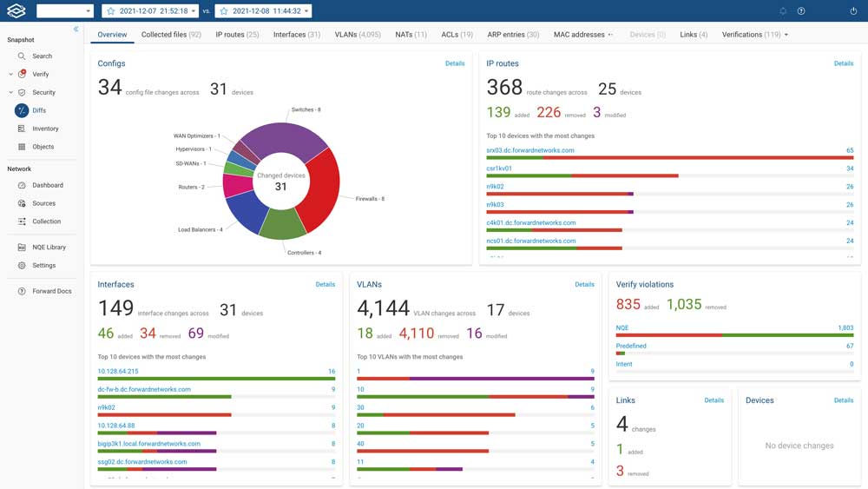The height and width of the screenshot is (489, 868).
Task: Click the help question mark in header
Action: click(801, 11)
